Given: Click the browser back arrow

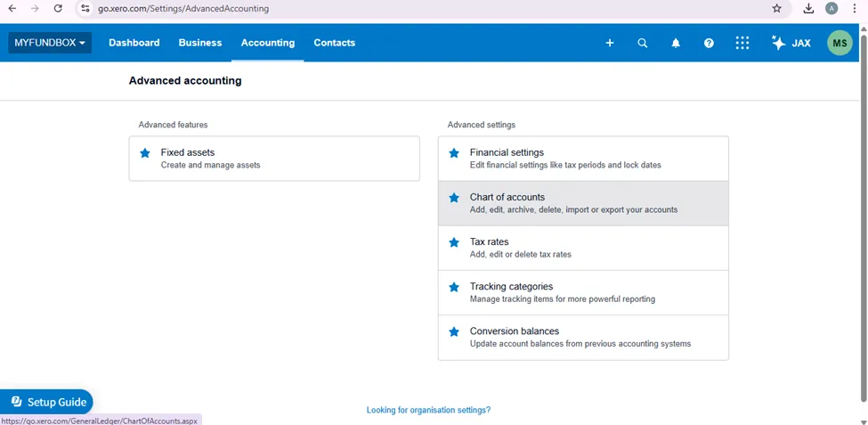Looking at the screenshot, I should pyautogui.click(x=12, y=8).
